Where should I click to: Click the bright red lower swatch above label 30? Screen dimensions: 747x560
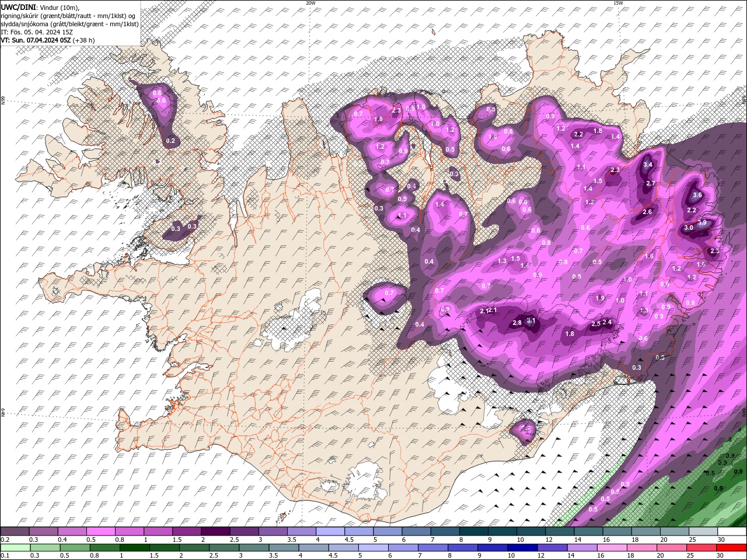(731, 548)
